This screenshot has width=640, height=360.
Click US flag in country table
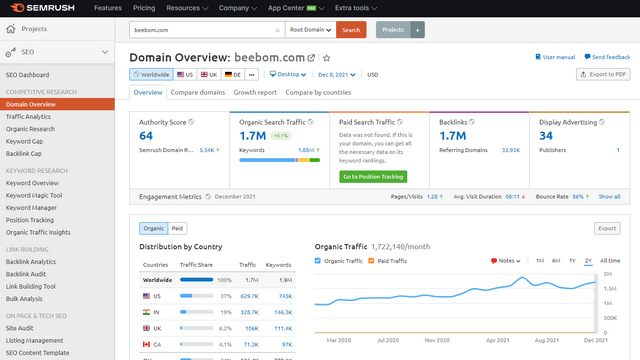[146, 296]
